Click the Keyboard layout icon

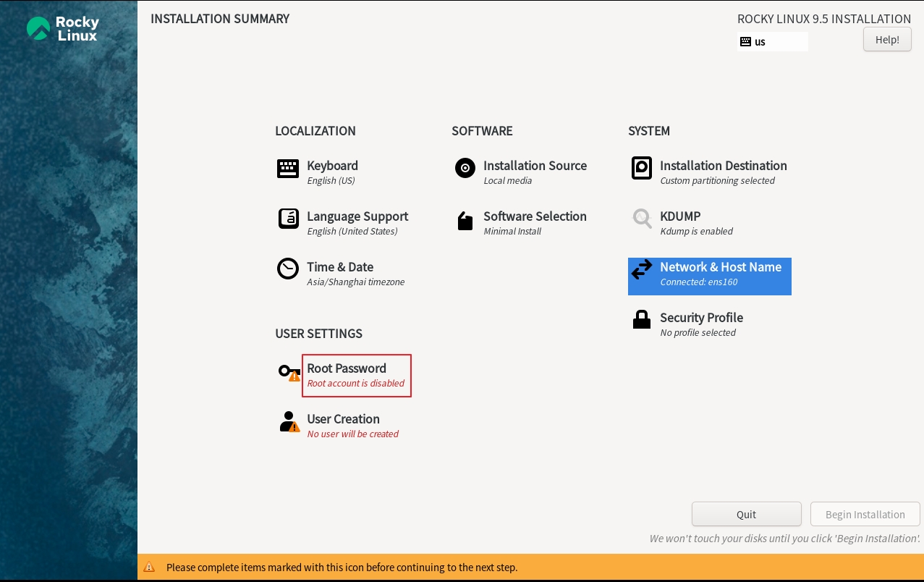coord(288,169)
